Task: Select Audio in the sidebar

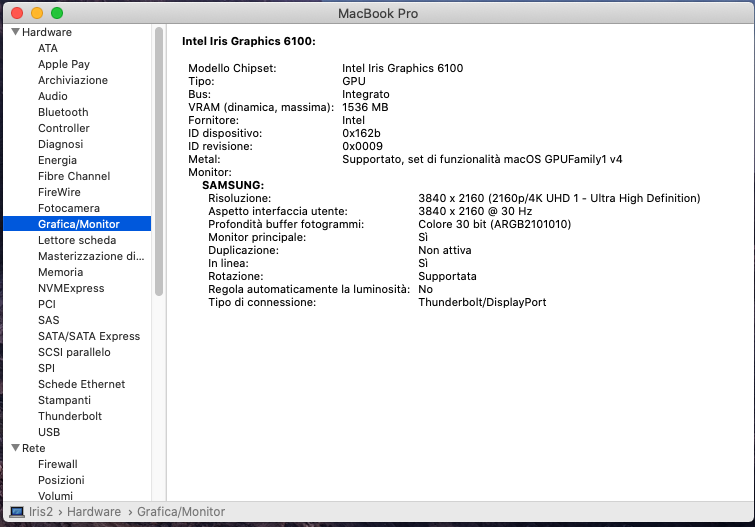Action: point(52,96)
